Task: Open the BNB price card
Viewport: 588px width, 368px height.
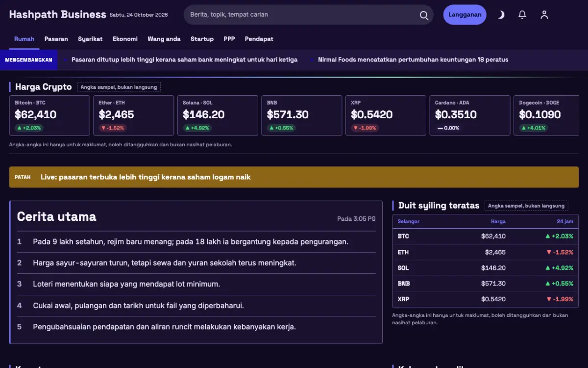Action: [x=302, y=115]
